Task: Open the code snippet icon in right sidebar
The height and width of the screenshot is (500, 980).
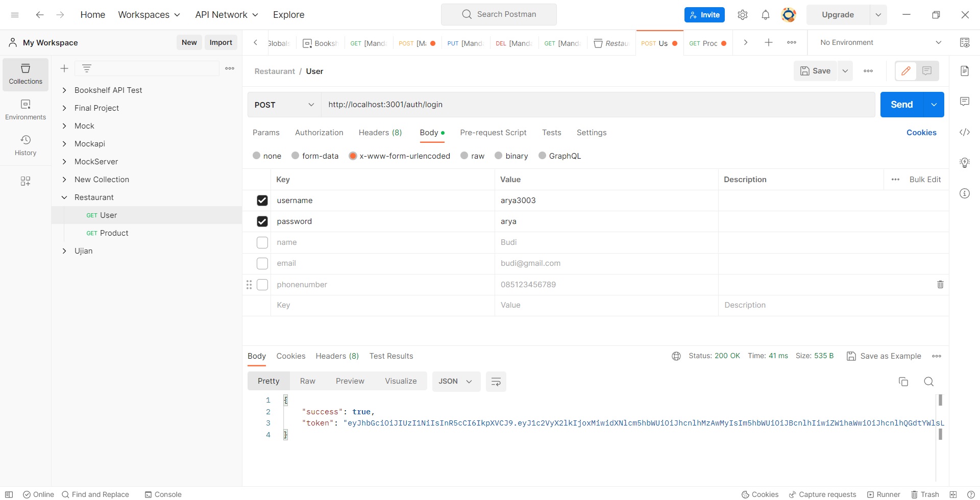Action: pos(965,132)
